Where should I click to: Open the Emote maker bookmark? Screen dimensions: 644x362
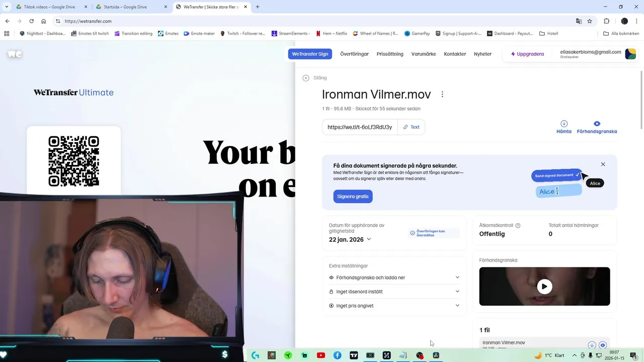pyautogui.click(x=199, y=34)
